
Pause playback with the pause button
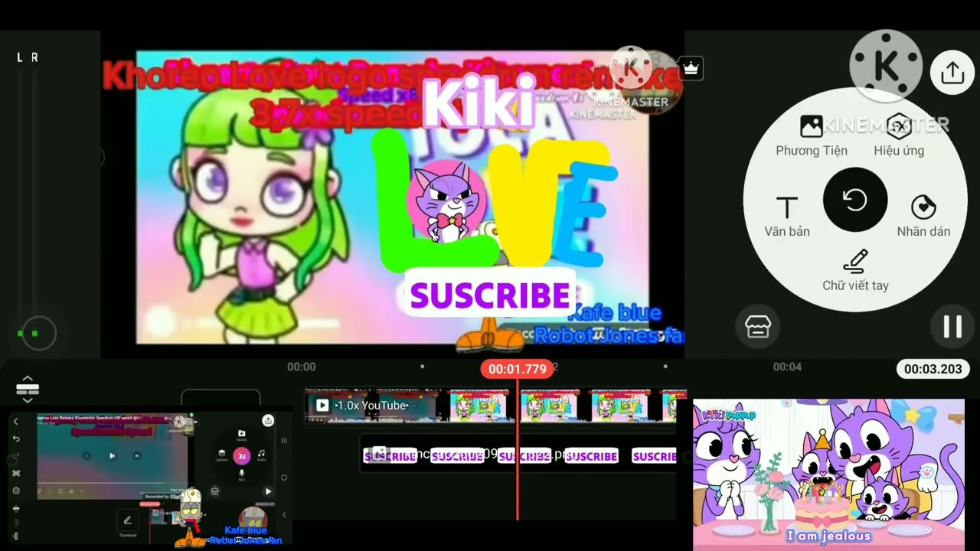tap(952, 327)
